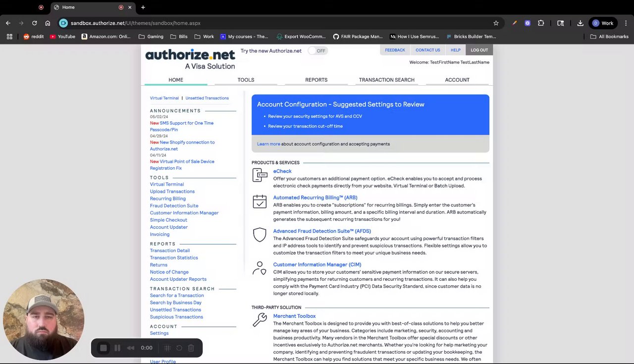The width and height of the screenshot is (634, 364).
Task: Bookmark this page with the star icon
Action: tap(496, 23)
